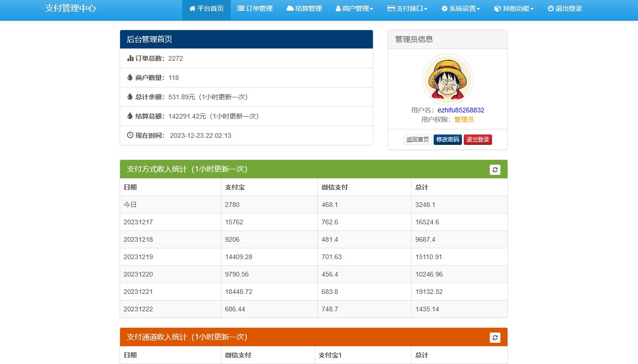The height and width of the screenshot is (364, 638).
Task: Click the cloud icon next to 结算管理
Action: 289,8
